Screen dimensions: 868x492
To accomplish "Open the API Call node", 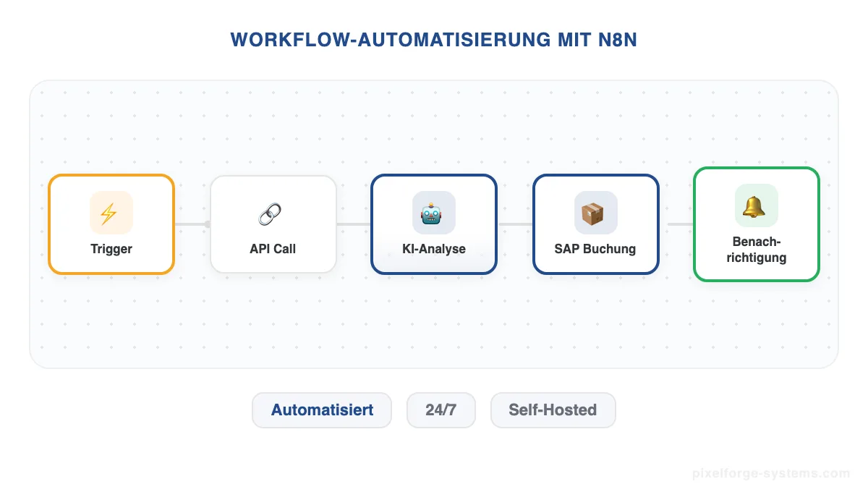I will coord(273,224).
